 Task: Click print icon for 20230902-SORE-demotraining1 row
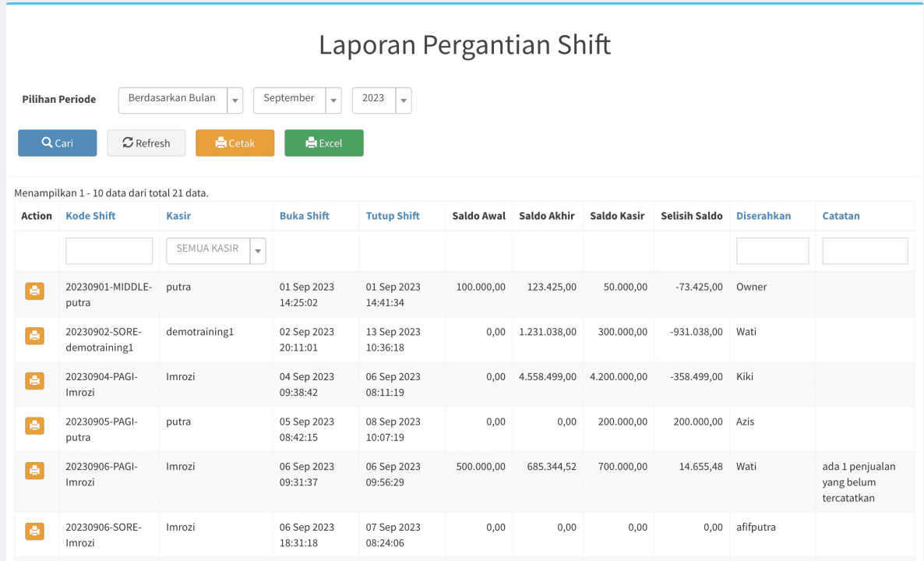pyautogui.click(x=34, y=336)
